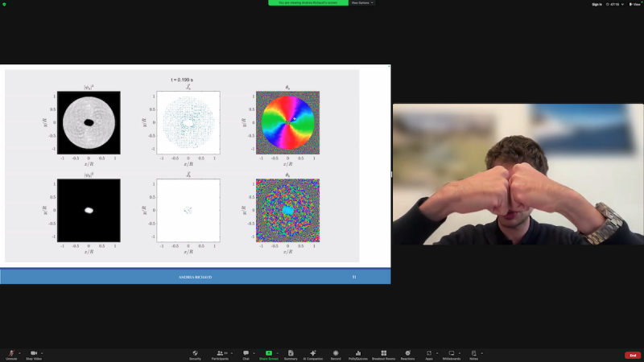Open the Notes icon
Screen dimensions: 644x362
[473, 353]
